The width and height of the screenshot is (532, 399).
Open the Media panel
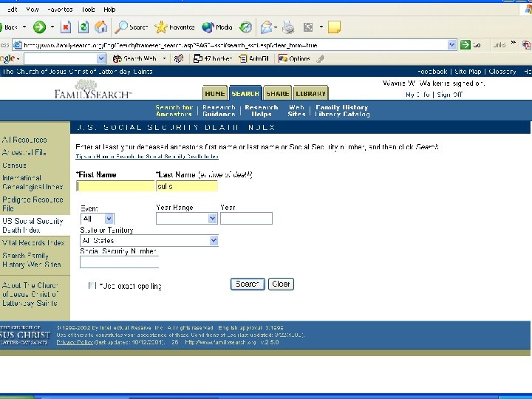click(217, 27)
